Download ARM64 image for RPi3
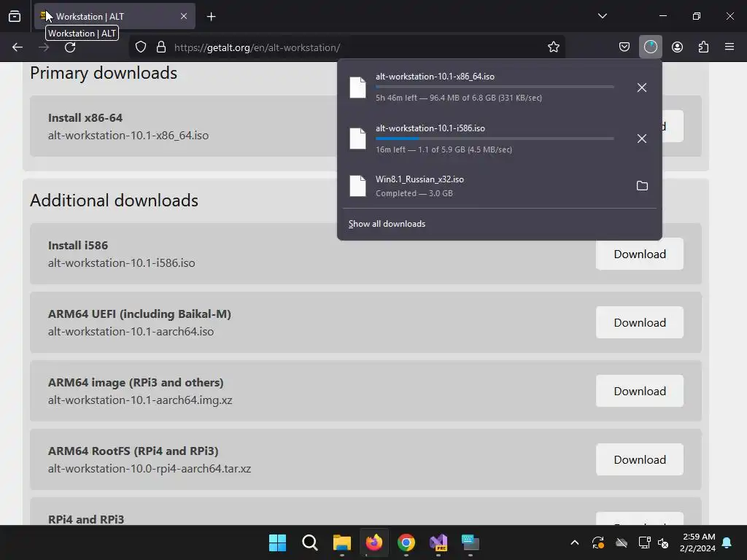 pos(639,391)
